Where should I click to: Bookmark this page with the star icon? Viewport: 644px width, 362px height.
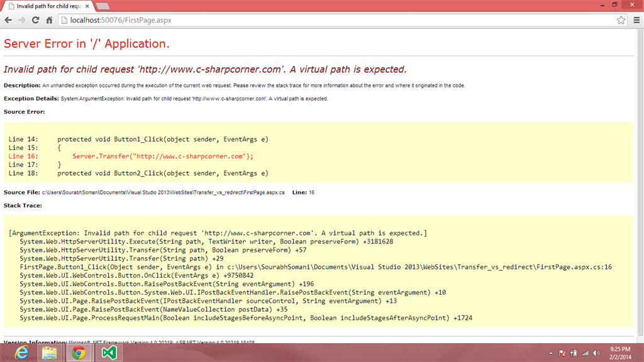tap(621, 20)
